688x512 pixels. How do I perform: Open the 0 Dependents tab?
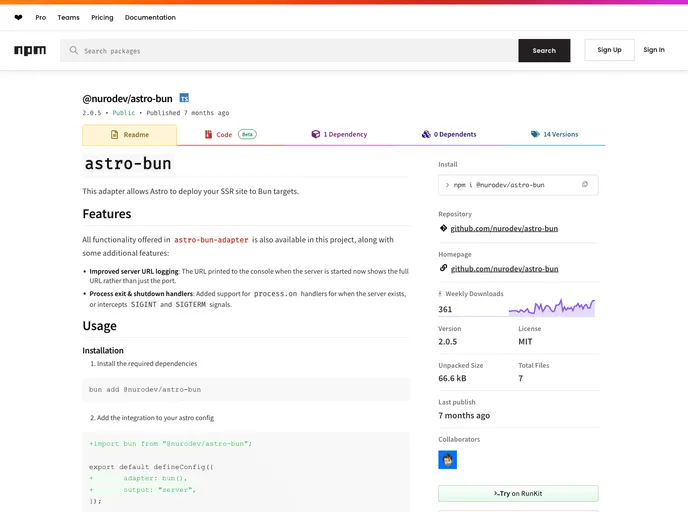tap(449, 135)
